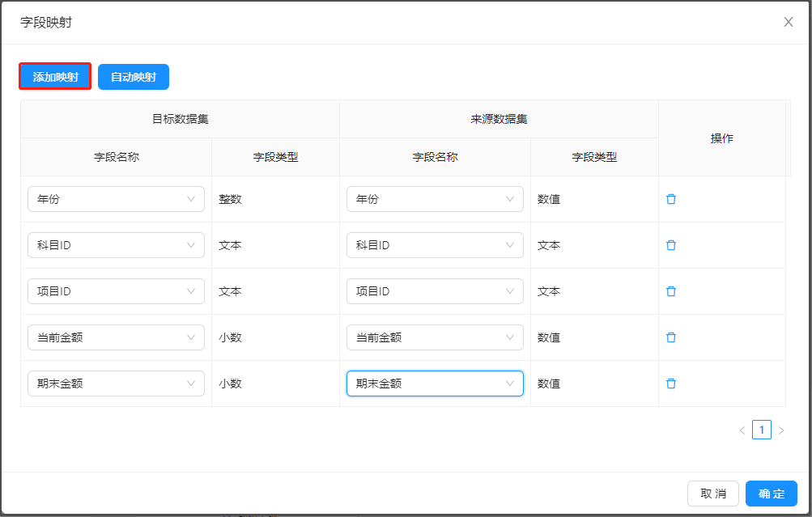Image resolution: width=812 pixels, height=517 pixels.
Task: Delete the 期末金额 mapping row
Action: click(670, 384)
